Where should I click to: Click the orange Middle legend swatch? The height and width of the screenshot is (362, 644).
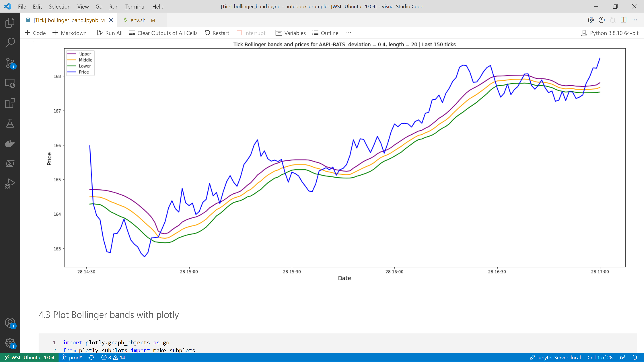point(72,60)
